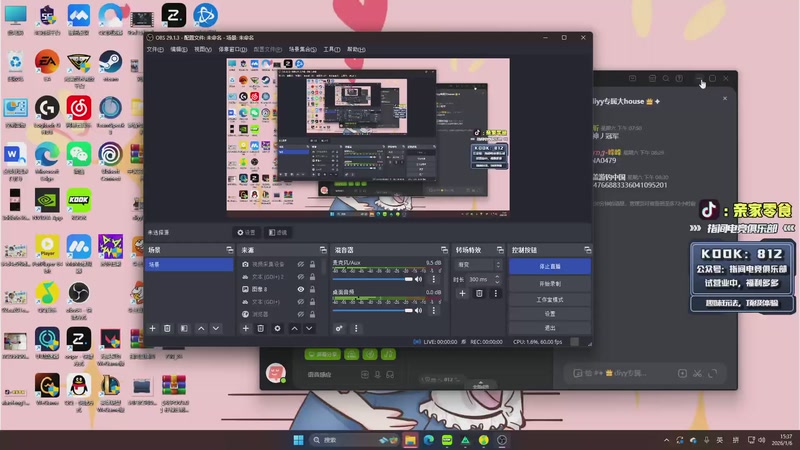Image resolution: width=800 pixels, height=450 pixels.
Task: Open the EA desktop shortcut
Action: pyautogui.click(x=47, y=65)
